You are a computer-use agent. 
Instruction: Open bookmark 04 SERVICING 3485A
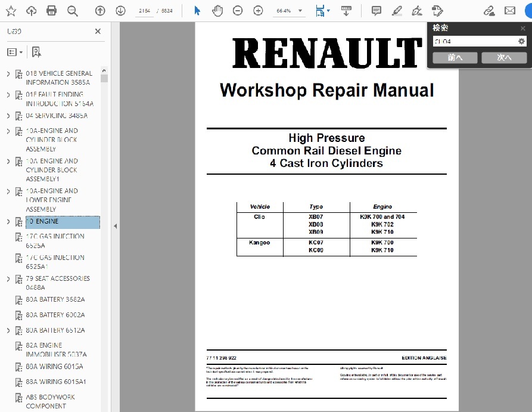tap(57, 116)
